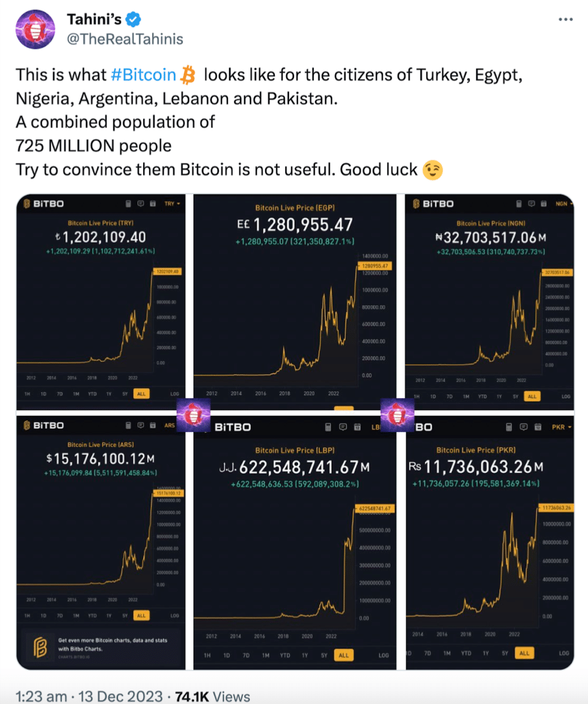Screen dimensions: 588x704
Task: Enable LOG scale on the TRY chart
Action: (x=175, y=394)
